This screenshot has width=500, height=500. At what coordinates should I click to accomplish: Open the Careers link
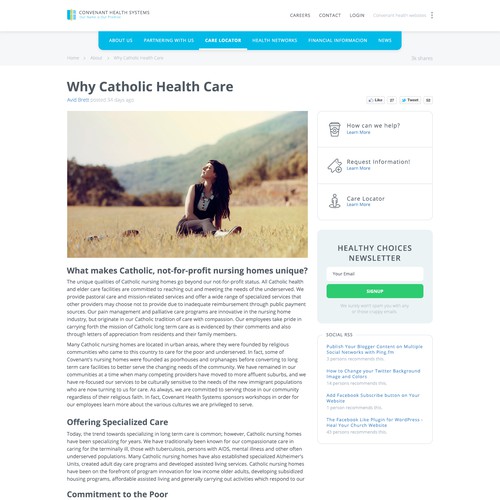click(300, 15)
